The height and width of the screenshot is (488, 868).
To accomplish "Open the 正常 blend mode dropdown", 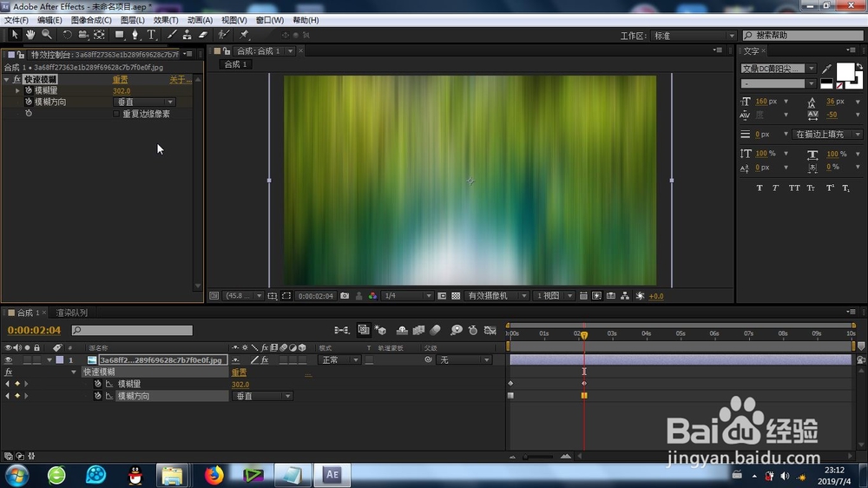I will [340, 360].
